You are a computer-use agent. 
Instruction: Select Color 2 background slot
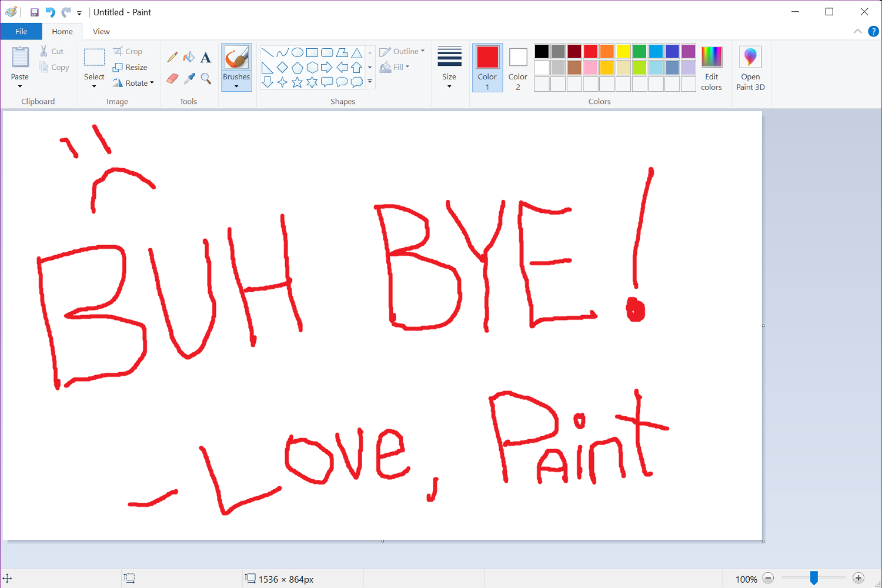518,68
